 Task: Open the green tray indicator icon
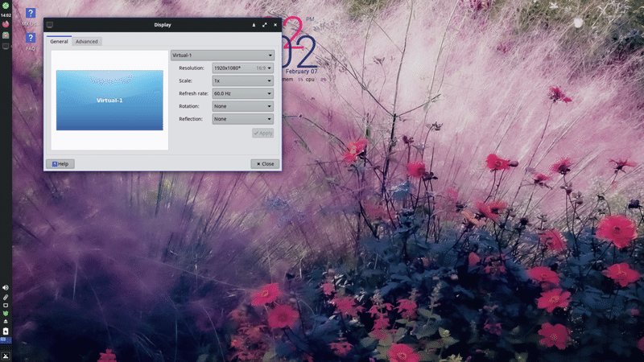click(6, 314)
